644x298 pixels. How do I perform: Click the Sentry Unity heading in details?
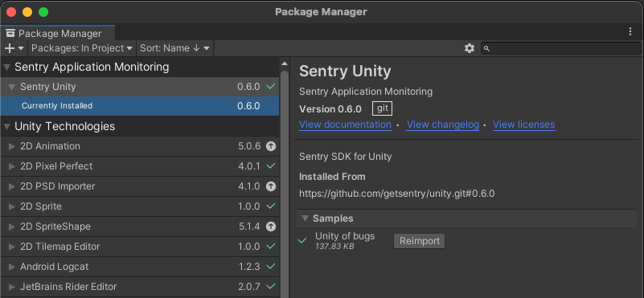[345, 71]
